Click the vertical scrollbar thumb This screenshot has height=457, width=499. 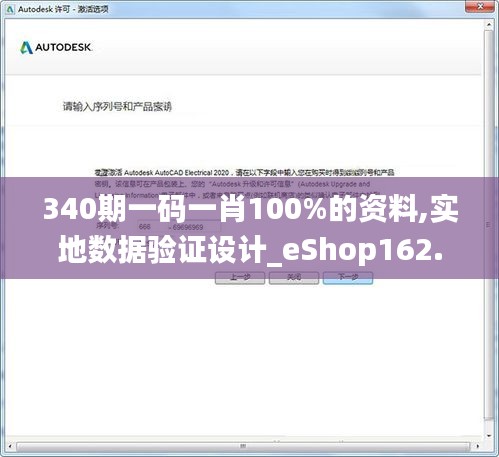[x=489, y=224]
